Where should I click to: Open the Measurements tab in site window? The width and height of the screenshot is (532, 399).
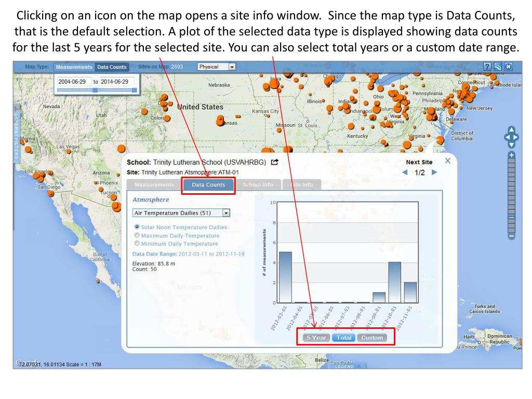(154, 184)
